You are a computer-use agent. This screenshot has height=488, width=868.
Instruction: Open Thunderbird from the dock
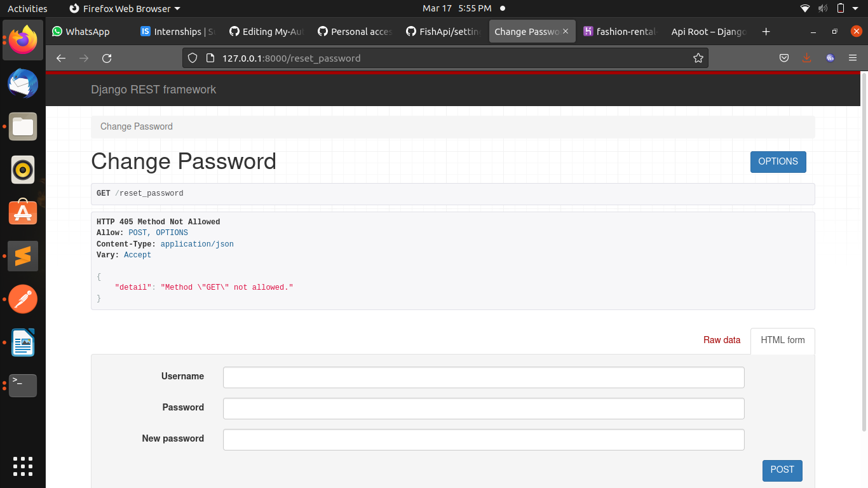click(x=22, y=83)
